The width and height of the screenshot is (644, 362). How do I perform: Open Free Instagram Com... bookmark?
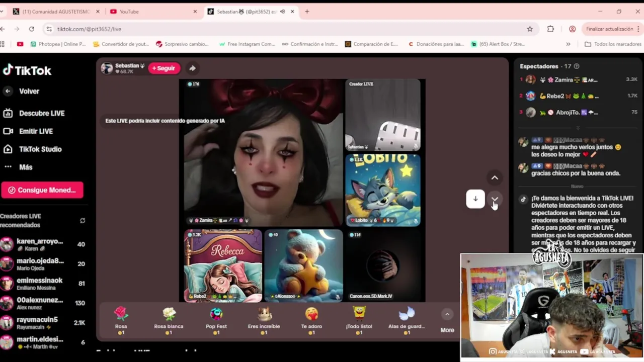point(247,44)
